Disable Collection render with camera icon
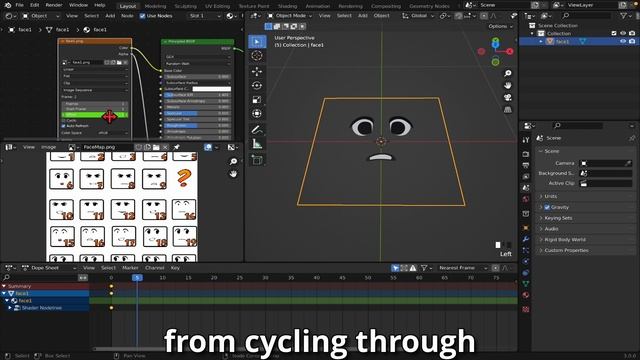This screenshot has height=360, width=640. click(632, 33)
